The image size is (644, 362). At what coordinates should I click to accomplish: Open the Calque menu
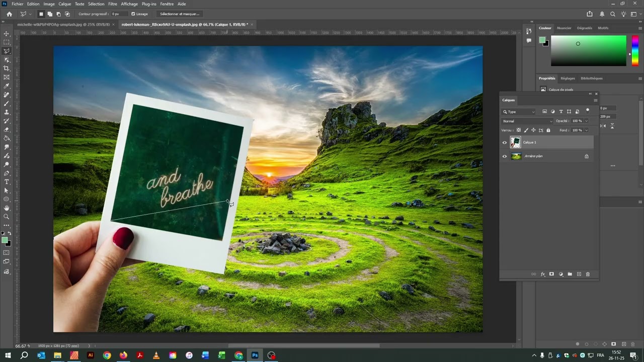pos(65,4)
